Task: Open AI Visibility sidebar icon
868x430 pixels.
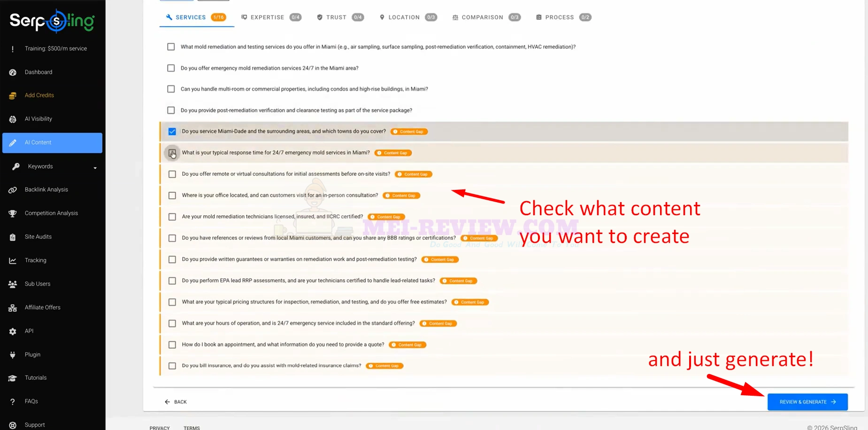Action: (x=13, y=119)
